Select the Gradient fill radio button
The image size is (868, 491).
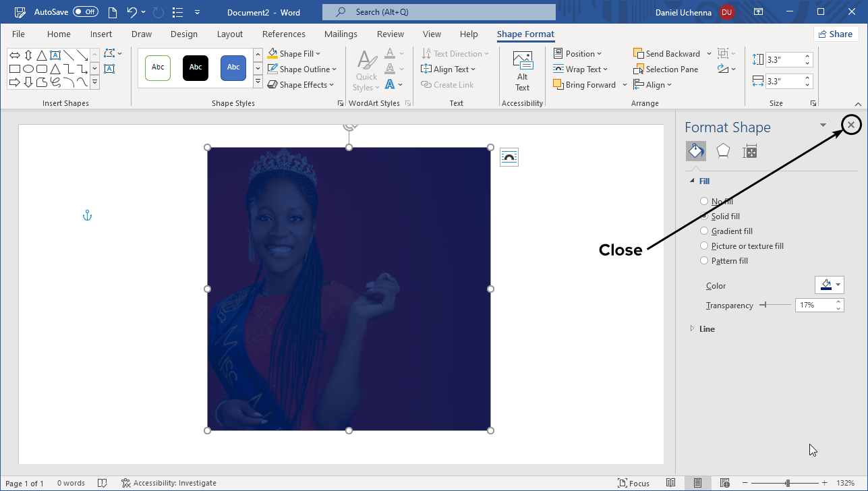coord(704,231)
